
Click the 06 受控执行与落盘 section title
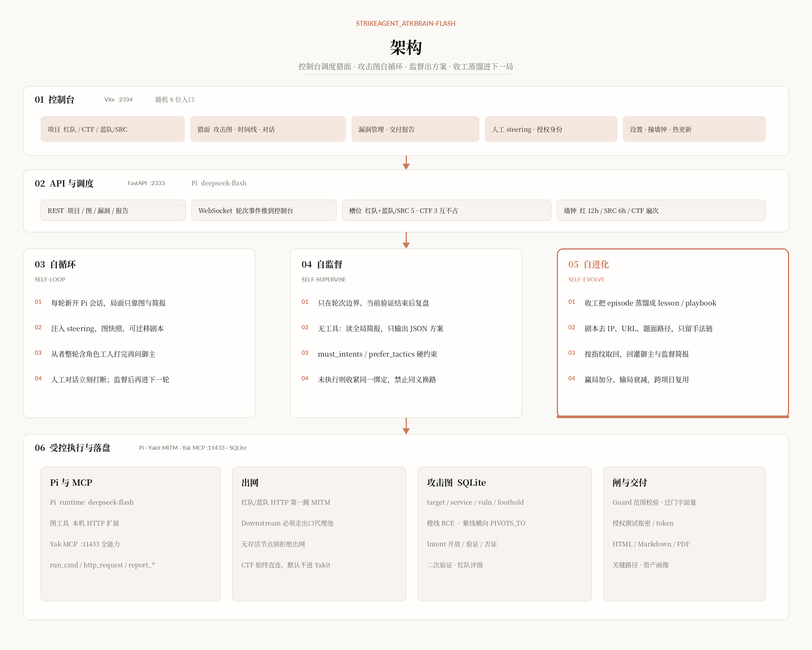tap(72, 448)
